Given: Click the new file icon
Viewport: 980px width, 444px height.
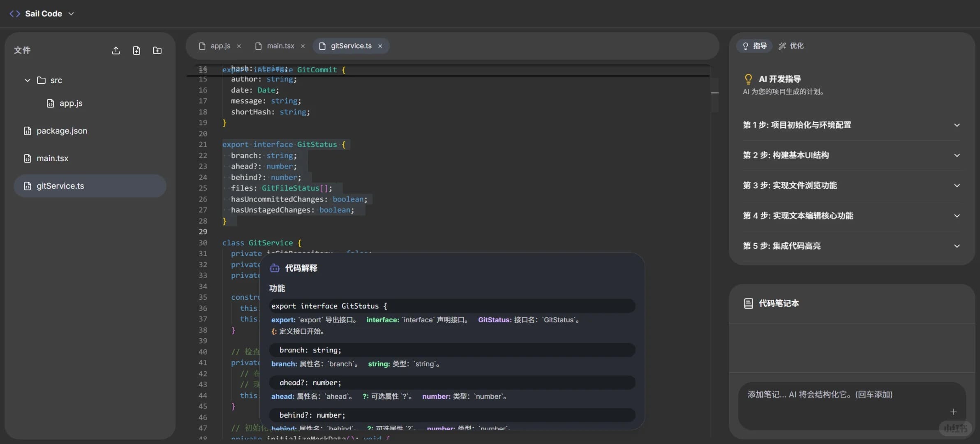Looking at the screenshot, I should pyautogui.click(x=136, y=51).
